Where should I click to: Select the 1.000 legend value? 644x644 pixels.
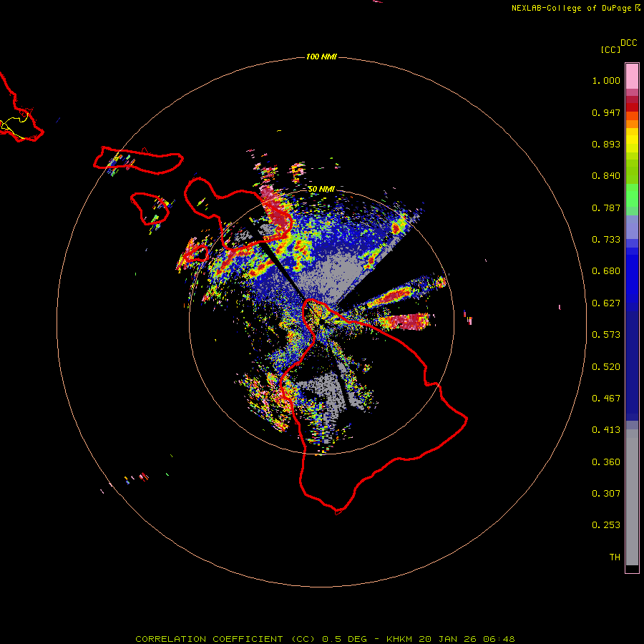[606, 80]
